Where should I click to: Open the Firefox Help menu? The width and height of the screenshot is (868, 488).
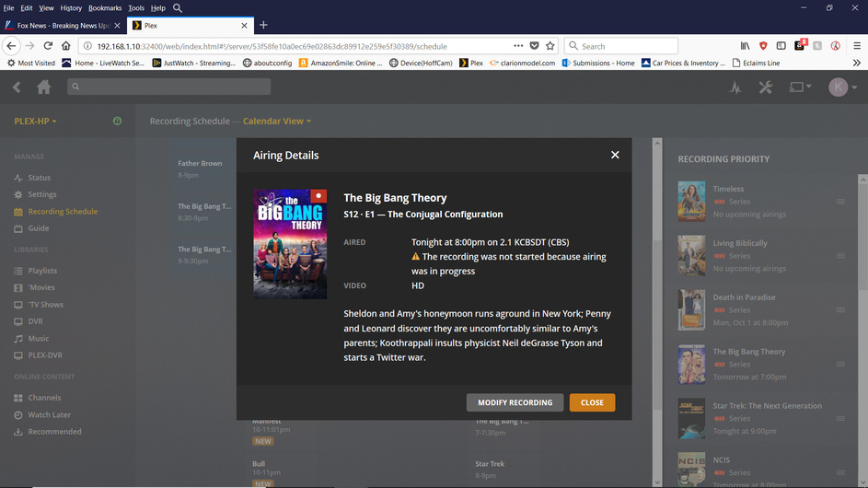pyautogui.click(x=158, y=7)
